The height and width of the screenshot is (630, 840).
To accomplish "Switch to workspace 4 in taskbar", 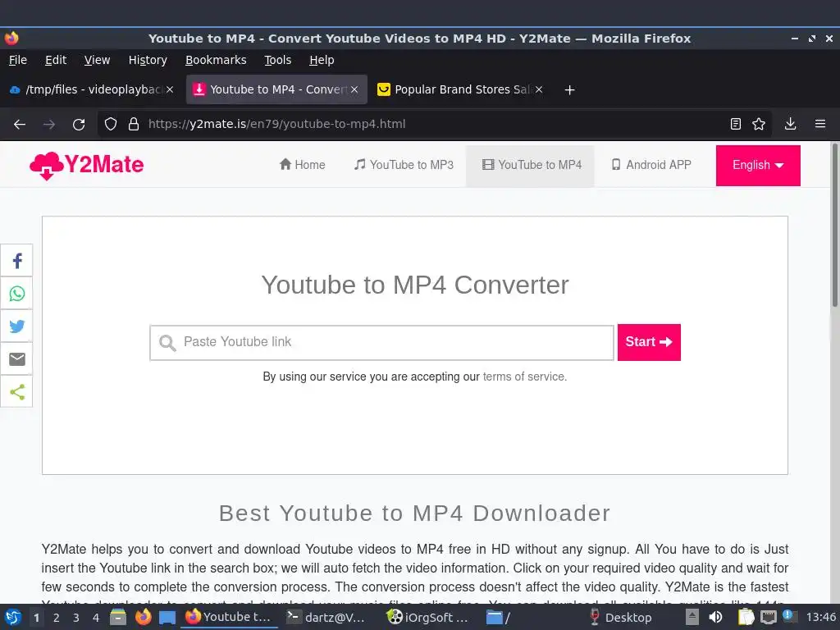I will pyautogui.click(x=96, y=618).
